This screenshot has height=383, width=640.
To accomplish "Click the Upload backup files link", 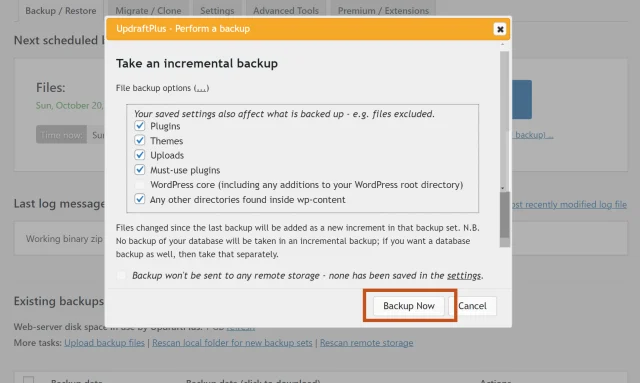I will [x=104, y=343].
